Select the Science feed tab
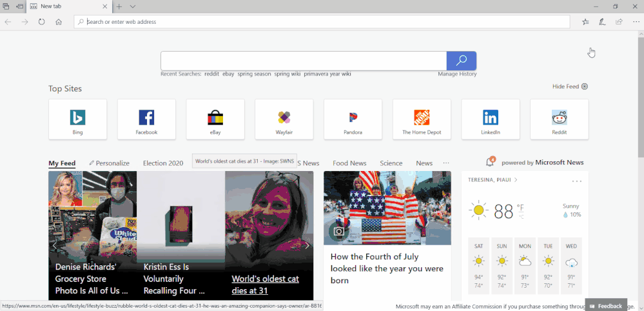Viewport: 644px width, 311px height. (391, 163)
